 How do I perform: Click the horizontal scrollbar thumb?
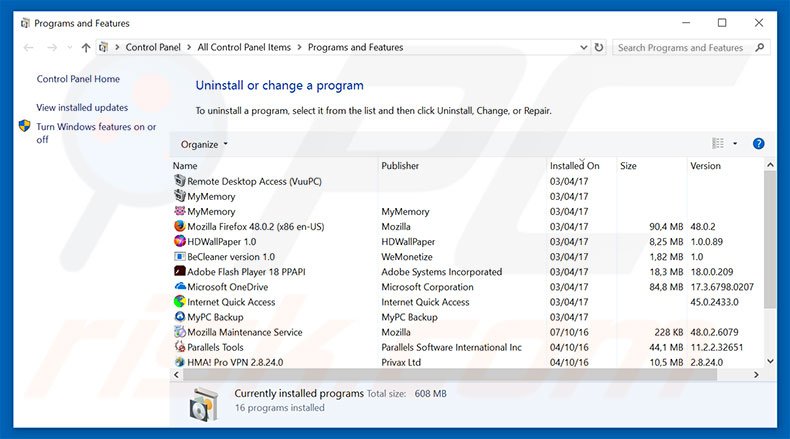pyautogui.click(x=450, y=374)
